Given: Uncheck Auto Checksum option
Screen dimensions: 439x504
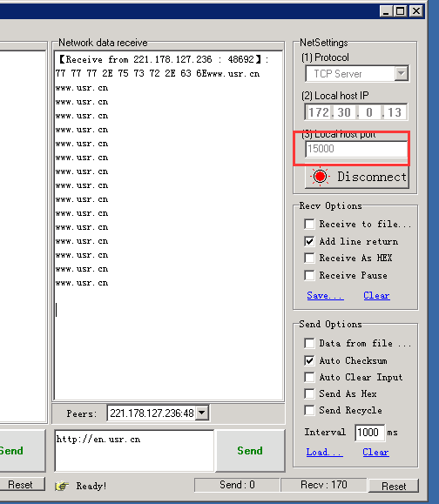Looking at the screenshot, I should pyautogui.click(x=309, y=360).
